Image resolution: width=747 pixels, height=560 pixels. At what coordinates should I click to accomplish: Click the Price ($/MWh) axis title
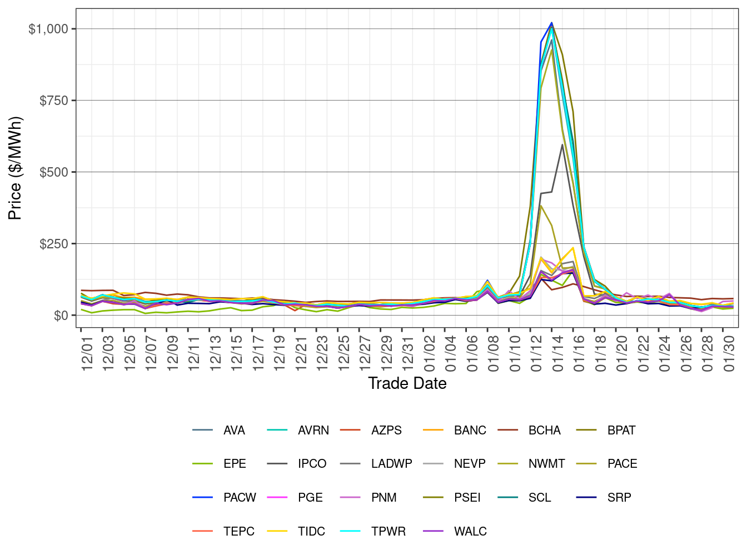(15, 168)
